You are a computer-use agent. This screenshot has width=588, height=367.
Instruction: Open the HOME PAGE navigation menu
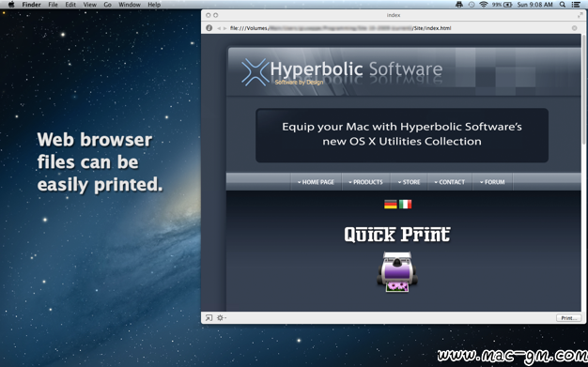coord(317,182)
